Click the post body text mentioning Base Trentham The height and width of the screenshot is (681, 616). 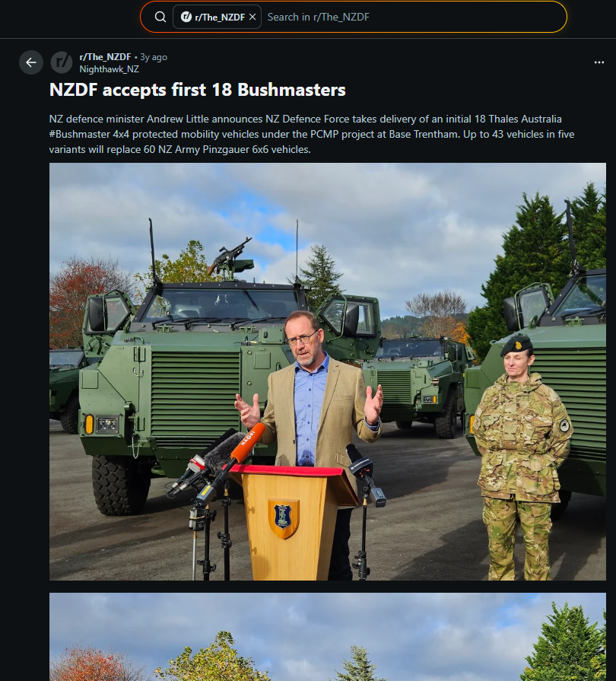point(311,134)
